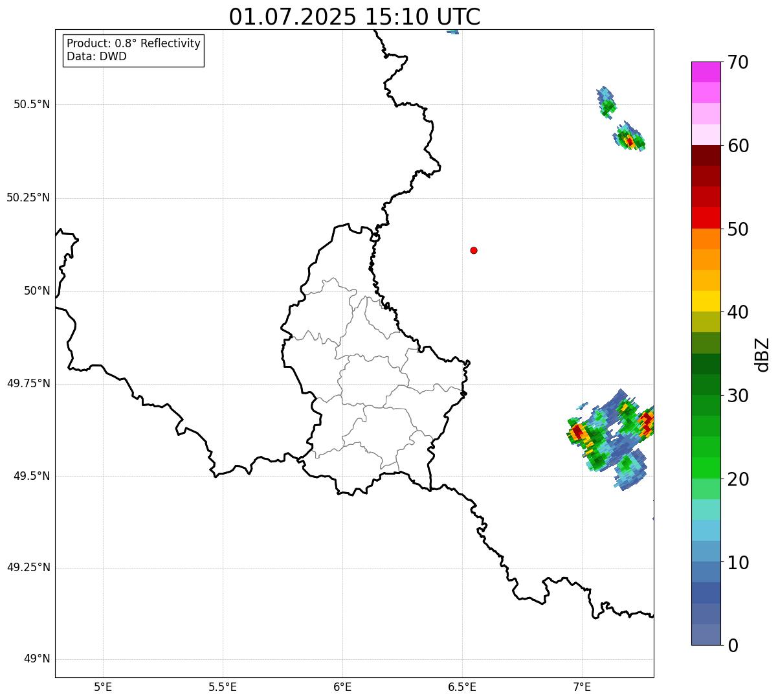Click the small echo at the top map edge
778x700 pixels.
(453, 31)
